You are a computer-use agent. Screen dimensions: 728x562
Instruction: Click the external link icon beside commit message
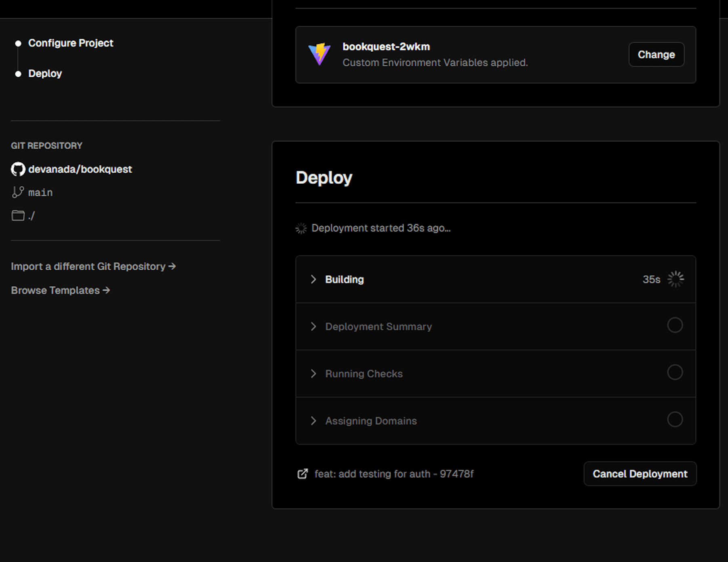303,474
